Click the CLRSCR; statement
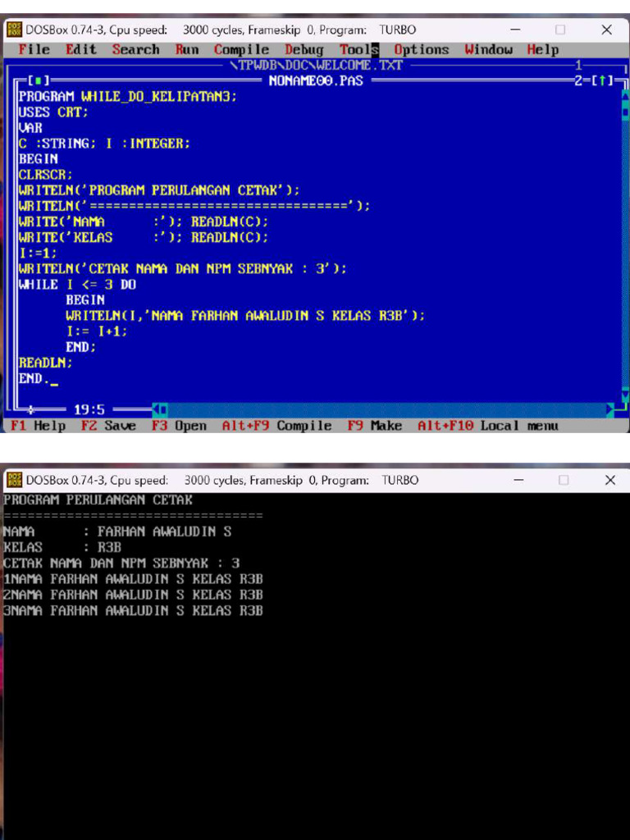 point(46,175)
